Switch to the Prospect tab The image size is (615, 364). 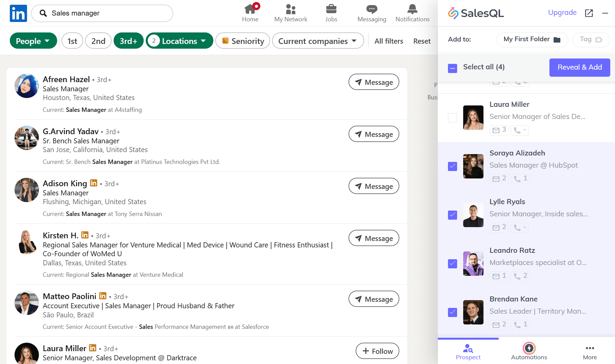tap(468, 351)
